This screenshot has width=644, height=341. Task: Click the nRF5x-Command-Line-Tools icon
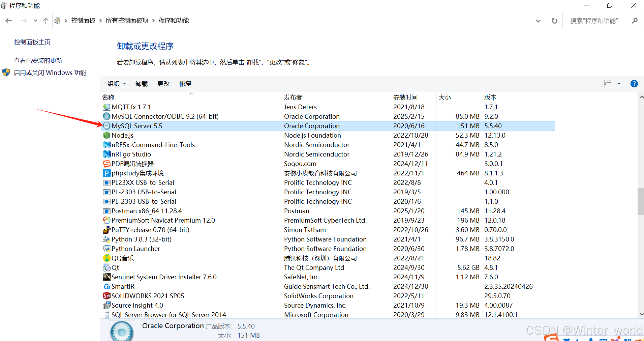106,145
